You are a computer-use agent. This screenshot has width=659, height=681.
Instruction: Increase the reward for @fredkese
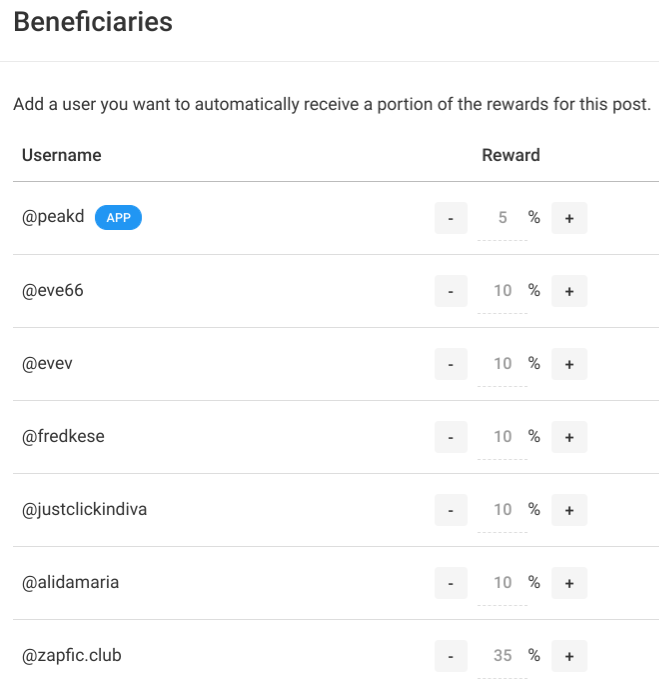point(569,437)
